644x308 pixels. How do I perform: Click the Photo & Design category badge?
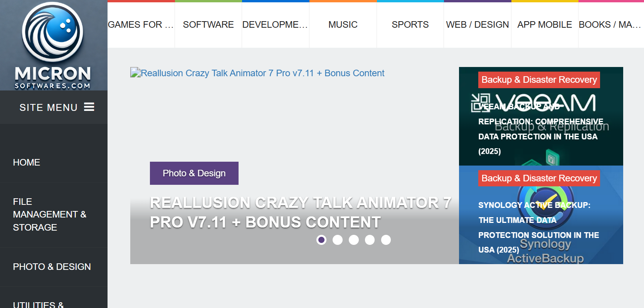point(194,173)
